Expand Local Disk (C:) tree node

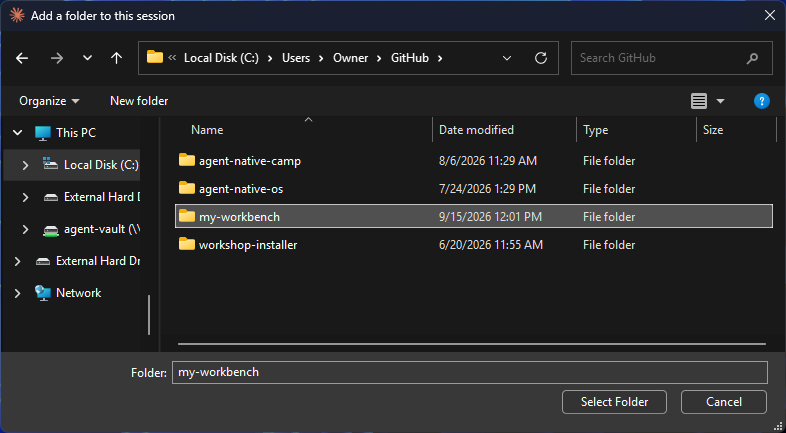click(x=26, y=165)
